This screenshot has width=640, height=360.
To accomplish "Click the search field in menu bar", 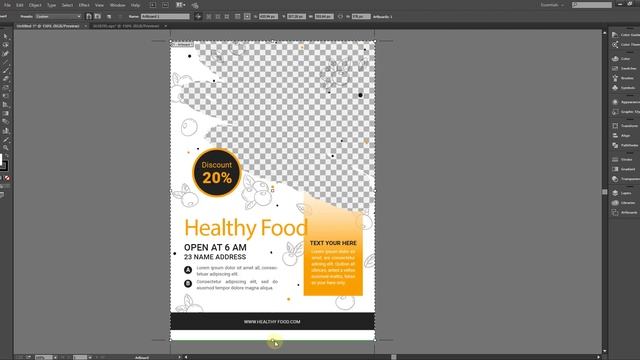I will (x=591, y=5).
